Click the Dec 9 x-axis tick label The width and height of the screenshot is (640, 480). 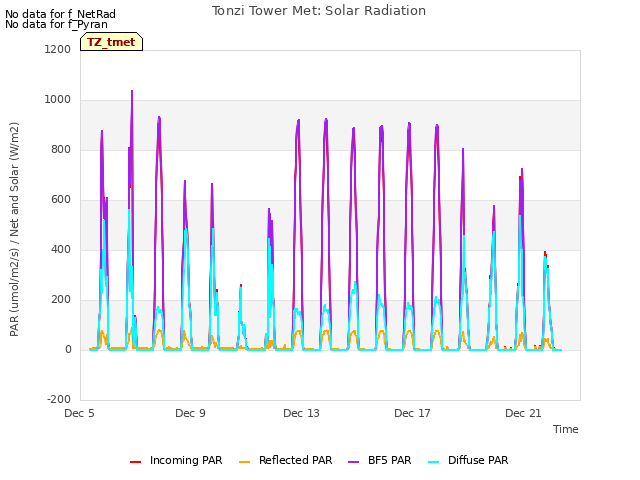point(190,413)
